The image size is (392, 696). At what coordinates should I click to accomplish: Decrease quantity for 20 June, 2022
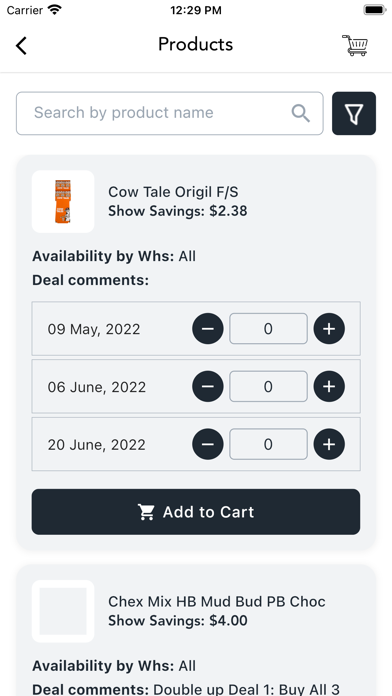click(208, 444)
